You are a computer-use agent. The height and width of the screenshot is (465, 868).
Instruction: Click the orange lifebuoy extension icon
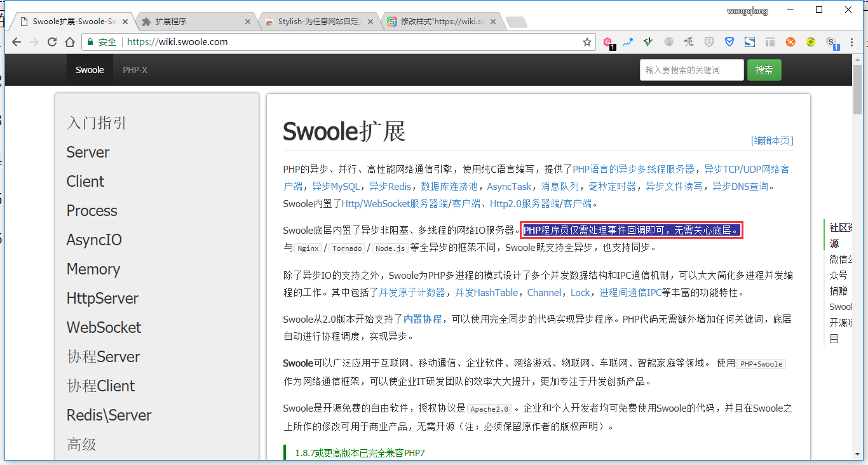(x=790, y=42)
